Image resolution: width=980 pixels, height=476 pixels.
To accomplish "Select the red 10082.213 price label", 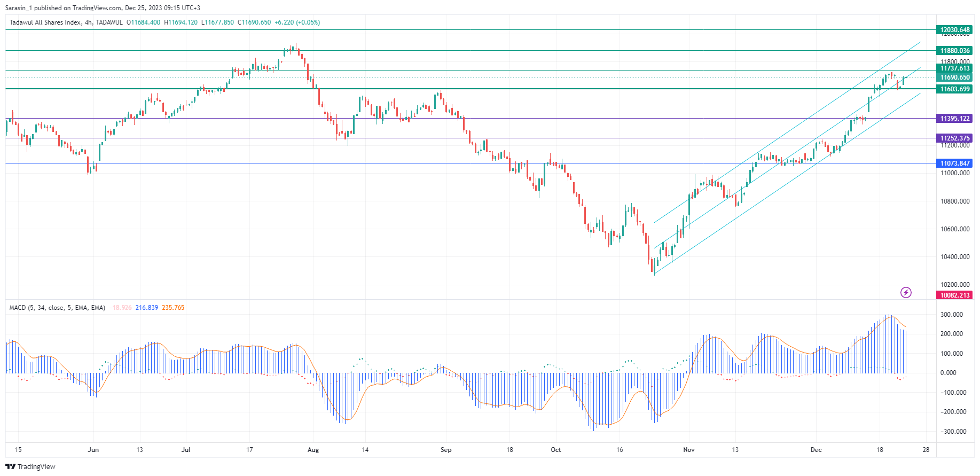I will tap(955, 295).
